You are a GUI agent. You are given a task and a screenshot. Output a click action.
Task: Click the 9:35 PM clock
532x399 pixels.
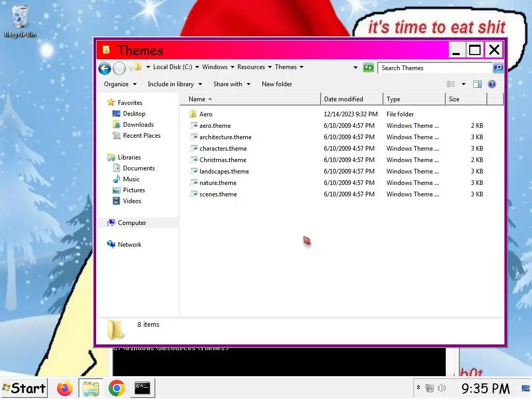pyautogui.click(x=485, y=389)
